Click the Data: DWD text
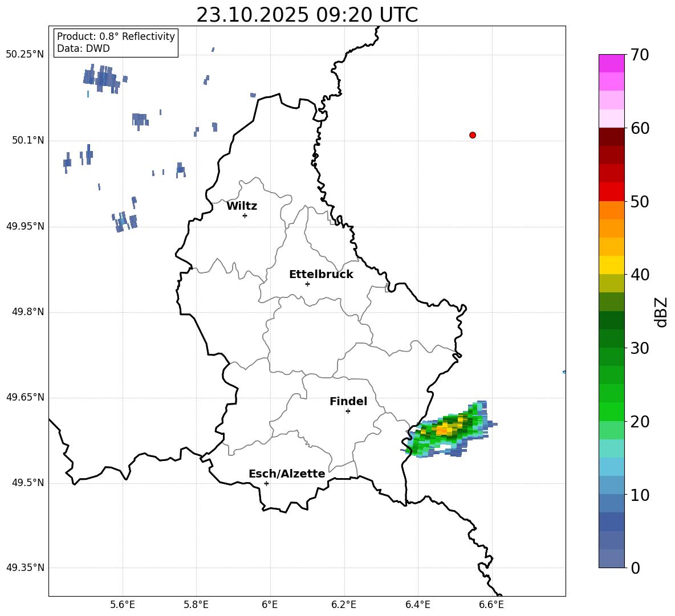675x616 pixels. point(83,48)
